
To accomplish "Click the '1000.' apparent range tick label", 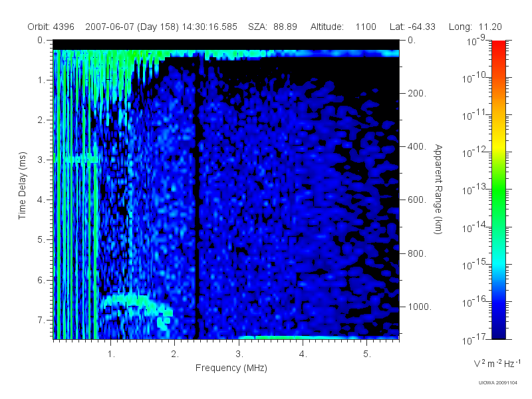I will [420, 307].
